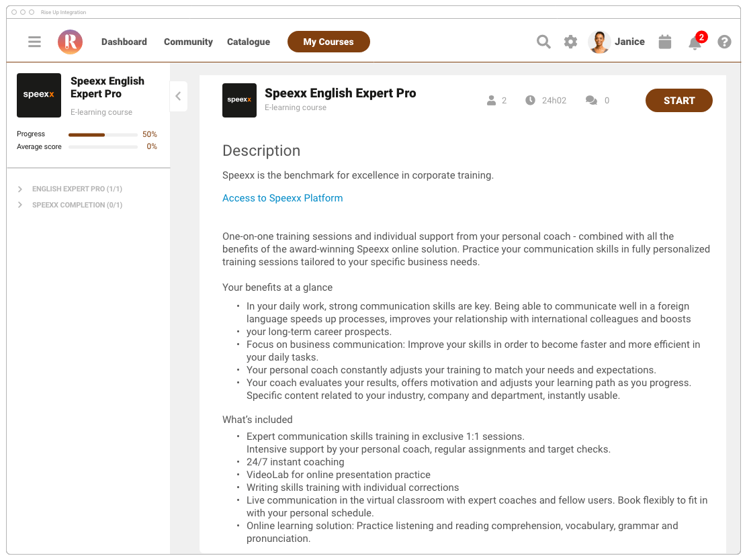The image size is (747, 560).
Task: Open the notifications bell icon
Action: coord(695,43)
